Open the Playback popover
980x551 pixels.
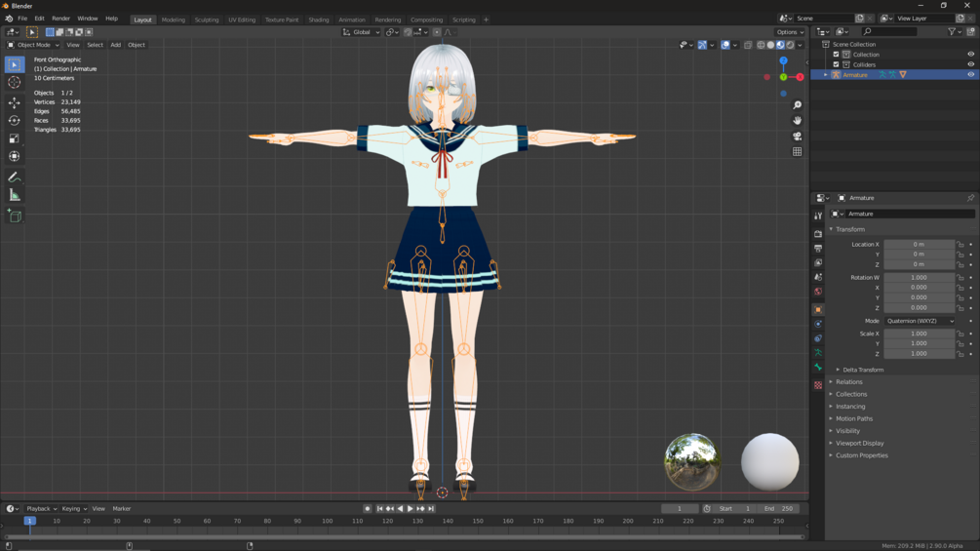[x=41, y=508]
